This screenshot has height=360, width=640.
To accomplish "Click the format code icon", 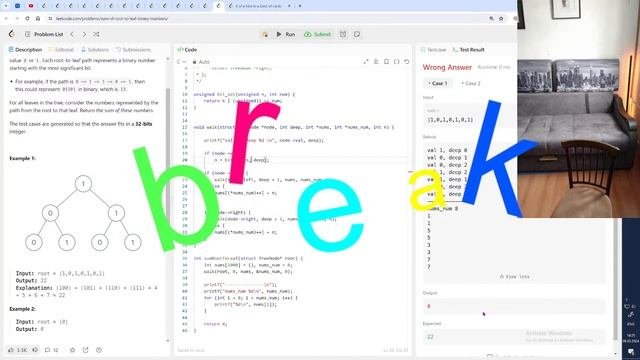I will click(x=376, y=62).
